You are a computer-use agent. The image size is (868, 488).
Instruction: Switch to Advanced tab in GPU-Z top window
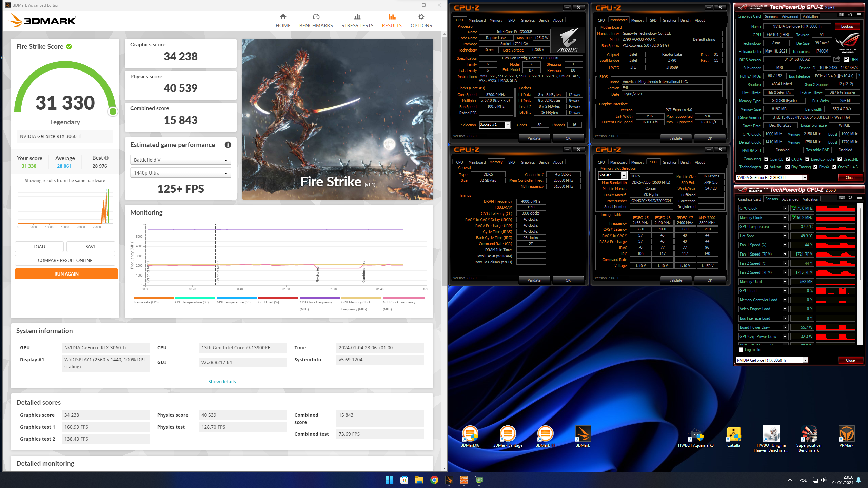pyautogui.click(x=790, y=17)
